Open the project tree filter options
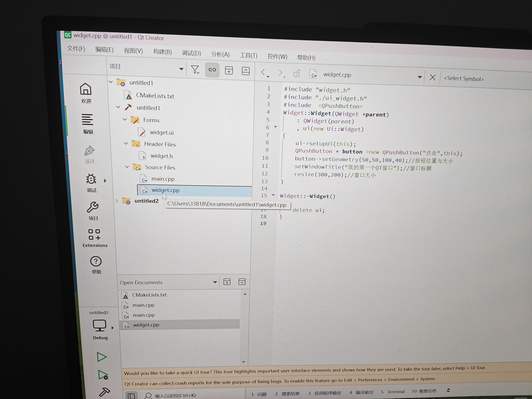 click(195, 70)
